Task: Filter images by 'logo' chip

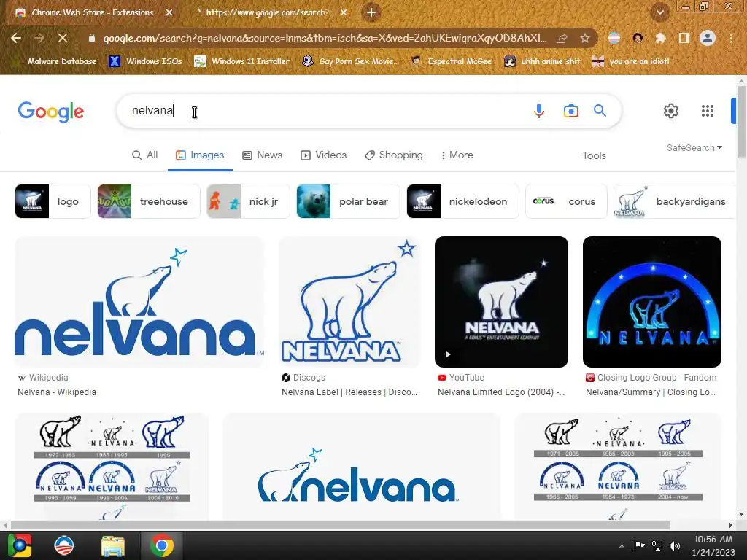Action: pos(53,201)
